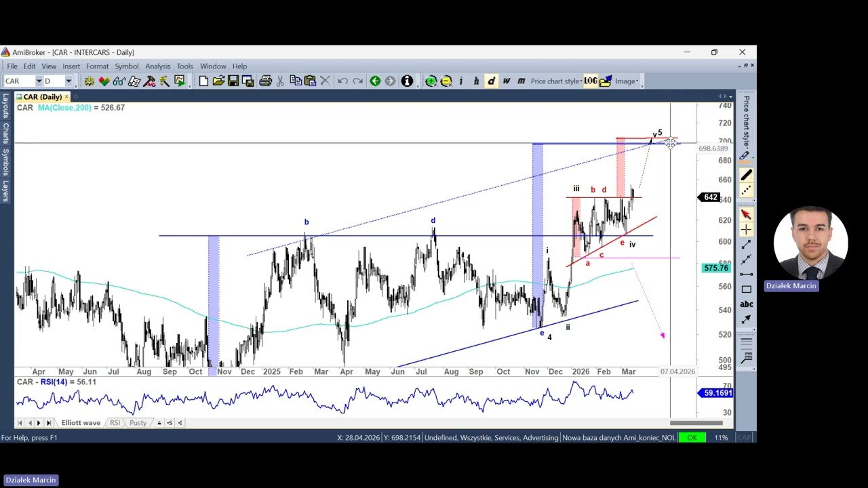Open the Symbols side panel
Image resolution: width=868 pixels, height=488 pixels.
5,163
